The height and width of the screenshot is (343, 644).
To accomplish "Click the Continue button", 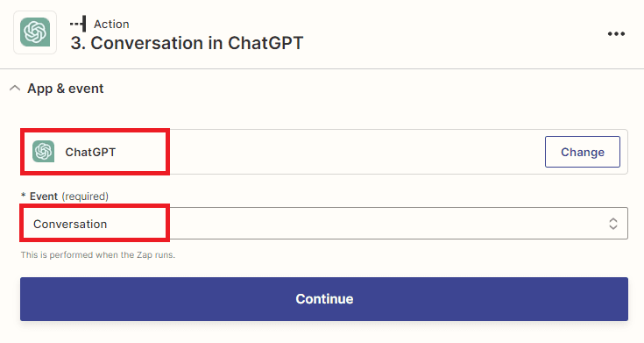I will (324, 299).
